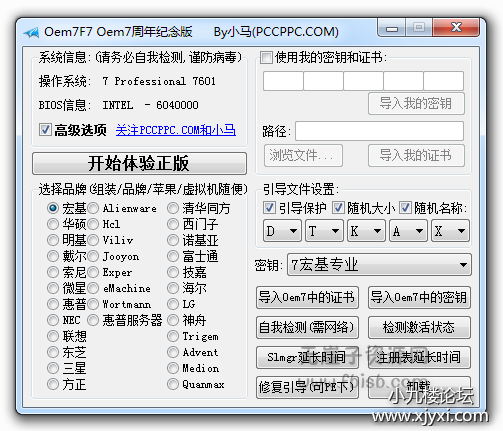The image size is (503, 431).
Task: Run 自我检测(需网络) button
Action: tap(307, 327)
